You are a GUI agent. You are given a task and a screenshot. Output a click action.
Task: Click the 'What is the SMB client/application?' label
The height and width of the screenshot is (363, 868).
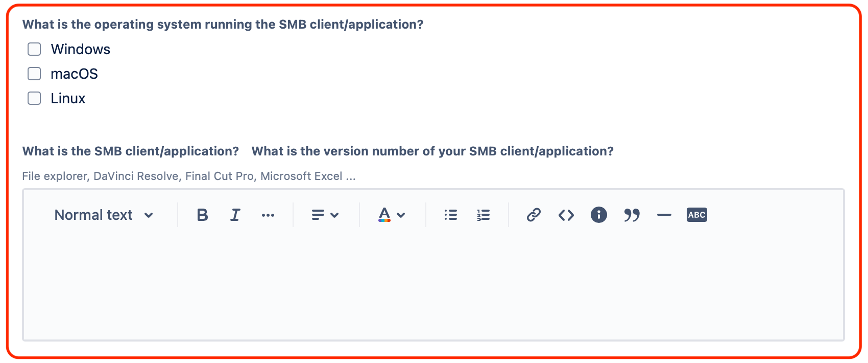point(131,151)
